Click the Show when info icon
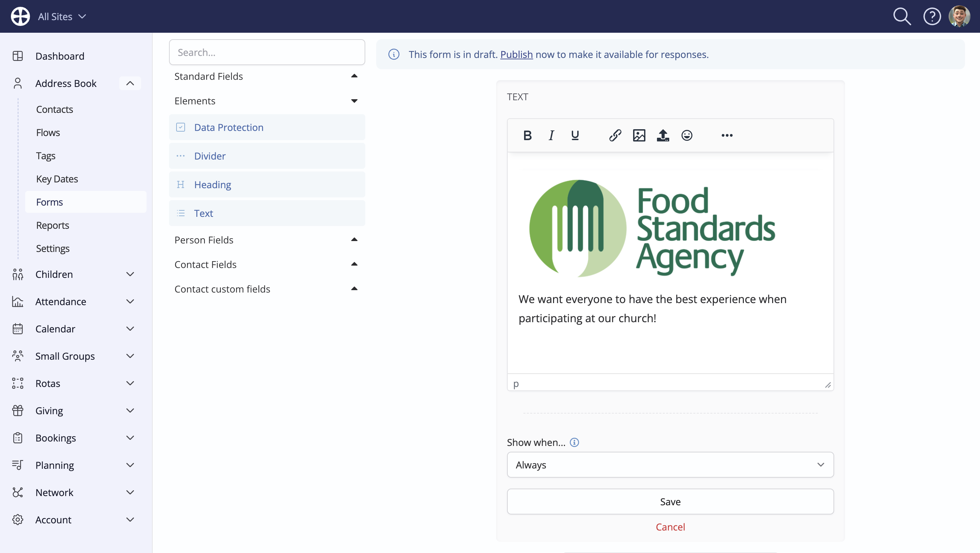Viewport: 980px width, 553px height. (x=575, y=443)
